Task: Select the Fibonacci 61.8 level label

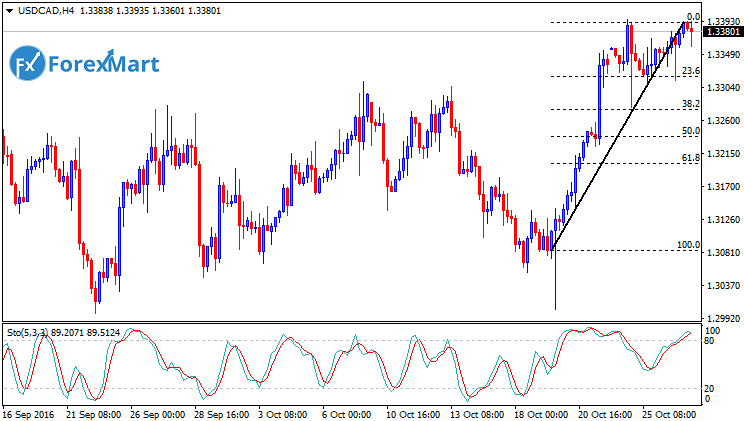Action: [x=690, y=158]
